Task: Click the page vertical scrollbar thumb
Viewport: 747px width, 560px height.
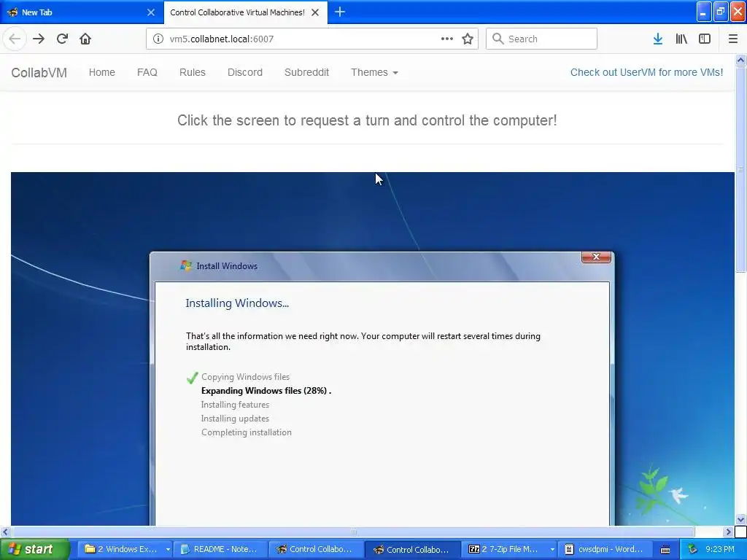Action: [x=740, y=169]
